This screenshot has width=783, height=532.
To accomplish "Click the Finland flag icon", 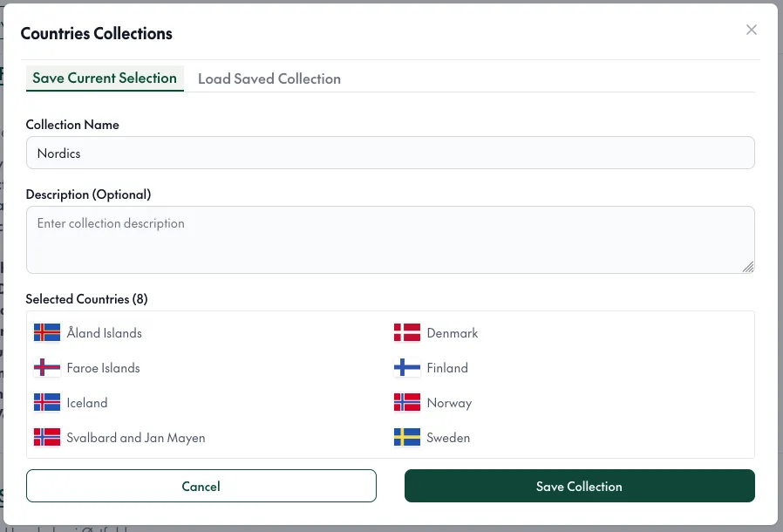I will tap(407, 368).
